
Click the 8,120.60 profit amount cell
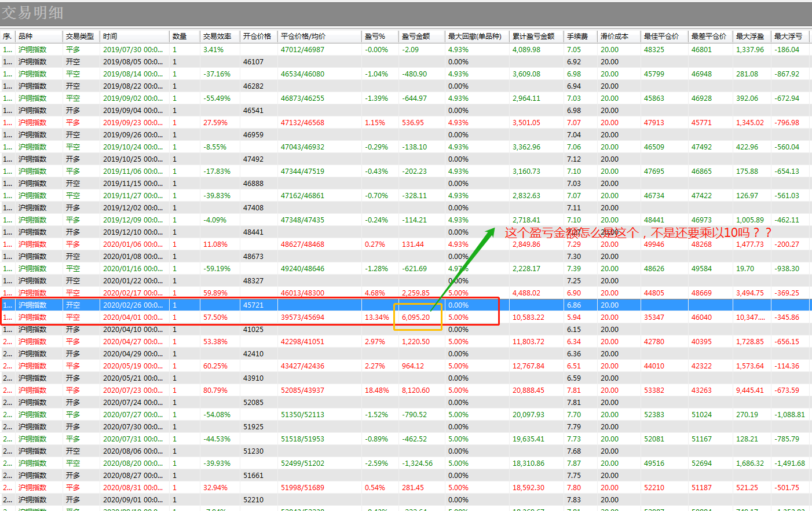click(x=416, y=390)
